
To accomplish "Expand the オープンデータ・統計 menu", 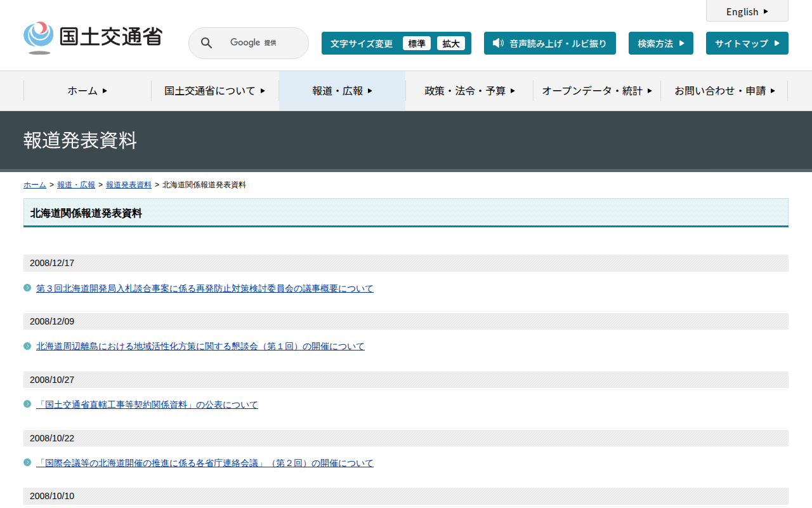I will coord(596,91).
